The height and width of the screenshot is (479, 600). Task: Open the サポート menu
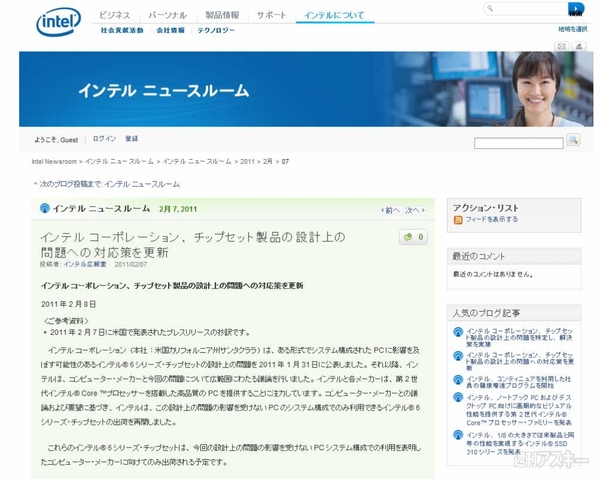tap(271, 15)
